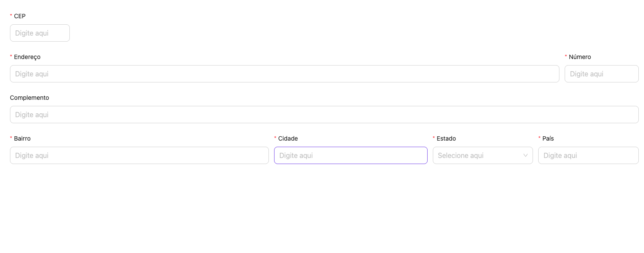Click the Endereço label text
The height and width of the screenshot is (253, 644).
click(x=27, y=57)
